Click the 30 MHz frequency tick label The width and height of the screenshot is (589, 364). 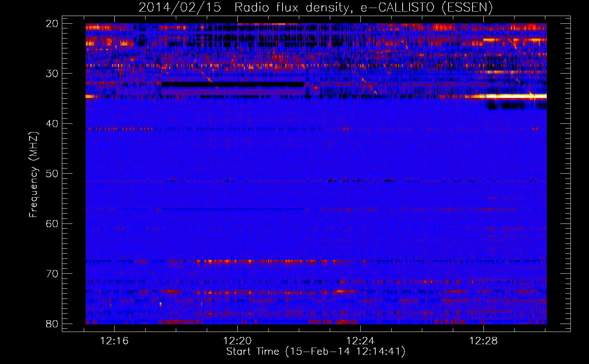click(x=52, y=74)
